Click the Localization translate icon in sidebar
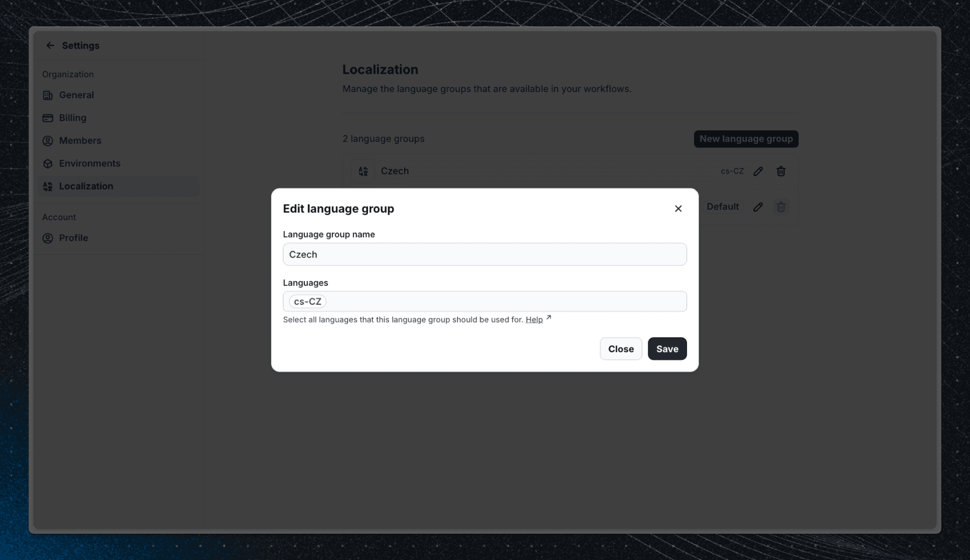The width and height of the screenshot is (970, 560). click(48, 186)
